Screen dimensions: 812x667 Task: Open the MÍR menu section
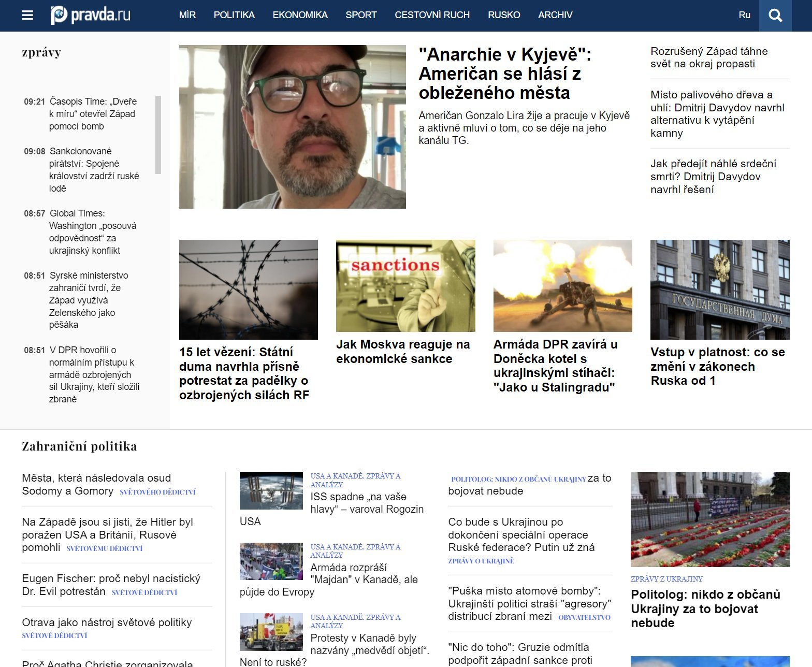(x=187, y=15)
